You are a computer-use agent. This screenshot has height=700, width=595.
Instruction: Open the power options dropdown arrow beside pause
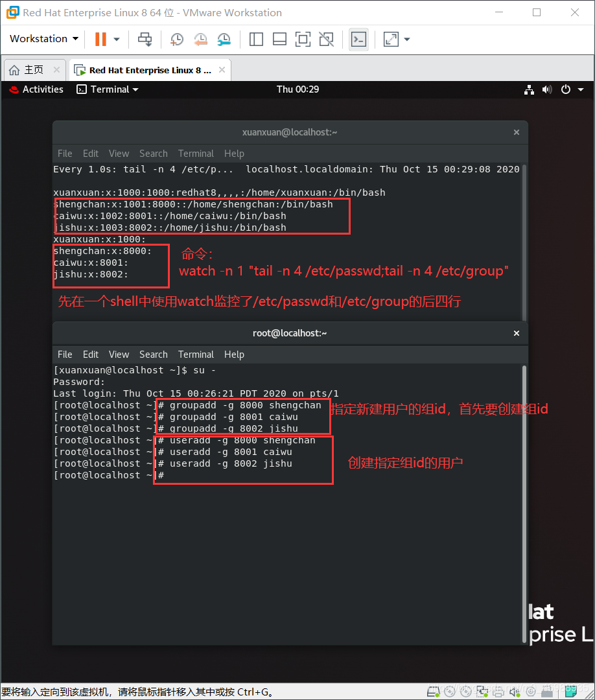(117, 40)
